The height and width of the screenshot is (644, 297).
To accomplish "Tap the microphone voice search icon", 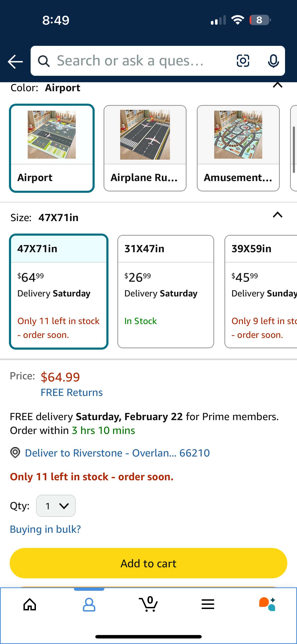I will 273,61.
